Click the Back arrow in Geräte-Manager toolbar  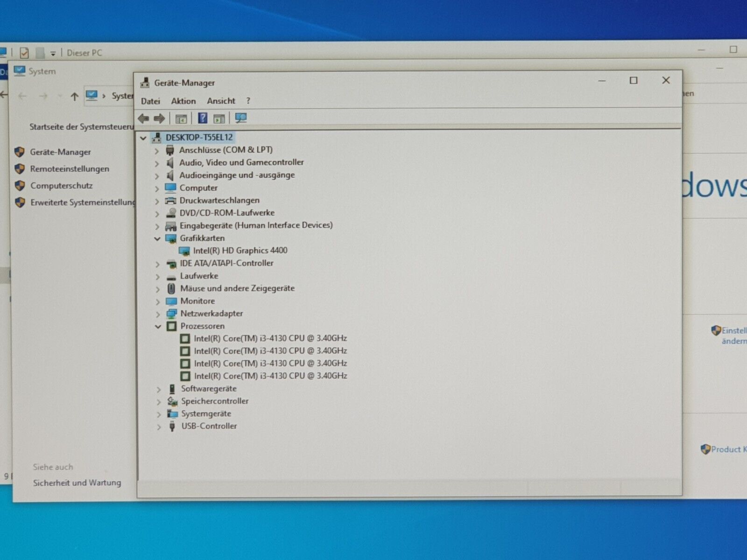143,119
